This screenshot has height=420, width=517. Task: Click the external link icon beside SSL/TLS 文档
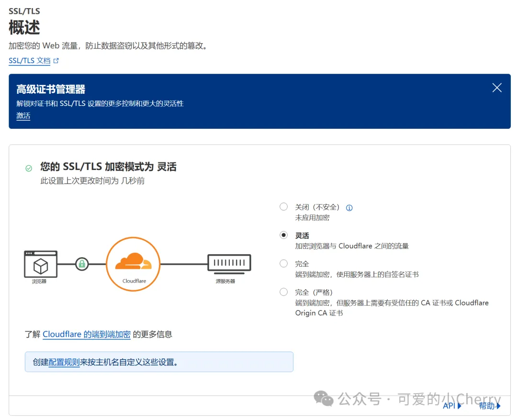[56, 61]
